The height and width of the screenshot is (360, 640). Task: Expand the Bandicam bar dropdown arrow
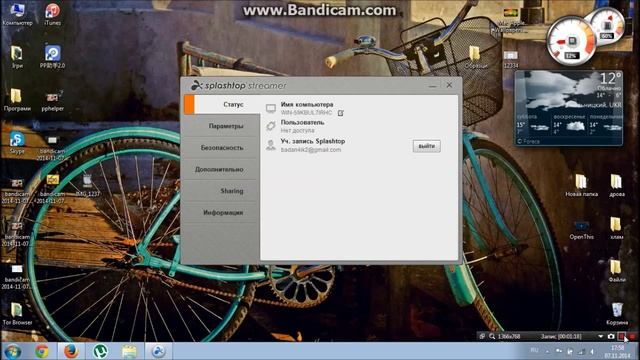point(600,336)
